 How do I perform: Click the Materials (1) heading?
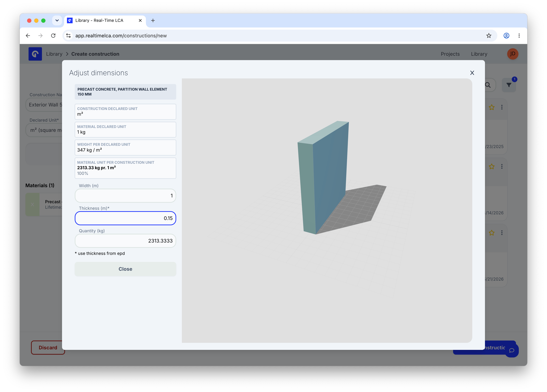pos(40,185)
